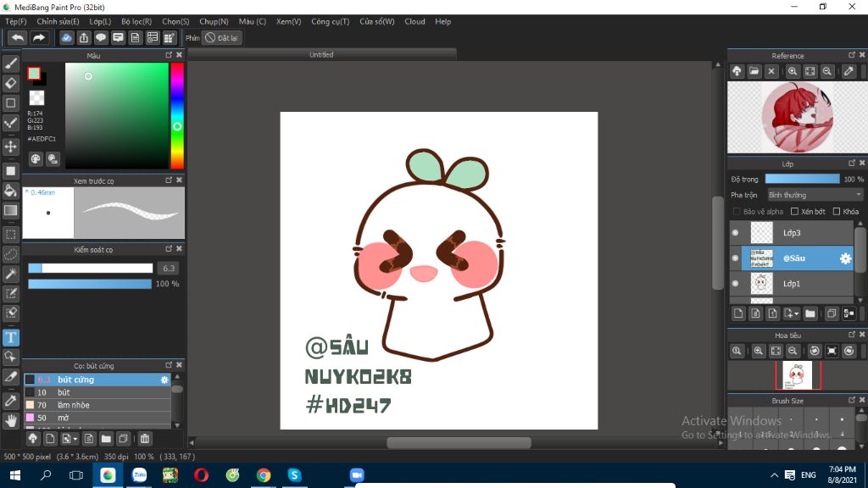Screen dimensions: 868x488
Task: Open the Lớp(L) menu
Action: coord(100,21)
